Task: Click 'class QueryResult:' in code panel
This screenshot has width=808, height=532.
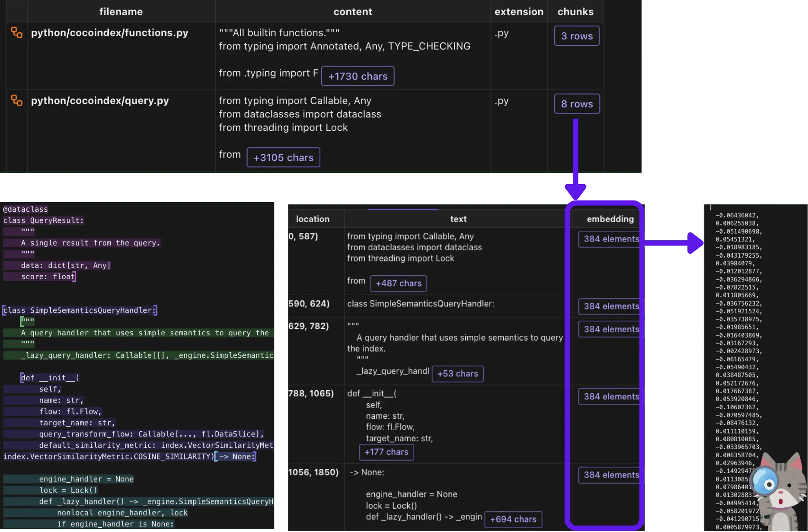Action: tap(44, 220)
